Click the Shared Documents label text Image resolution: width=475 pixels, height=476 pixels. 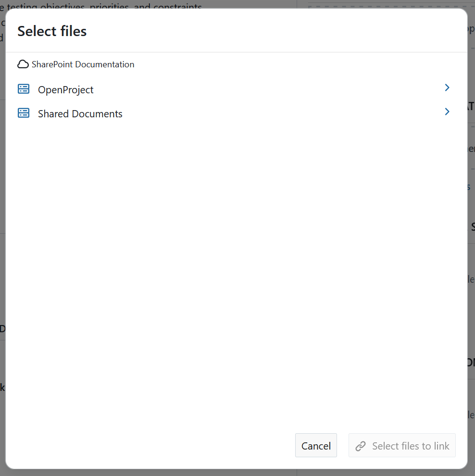[x=80, y=113]
